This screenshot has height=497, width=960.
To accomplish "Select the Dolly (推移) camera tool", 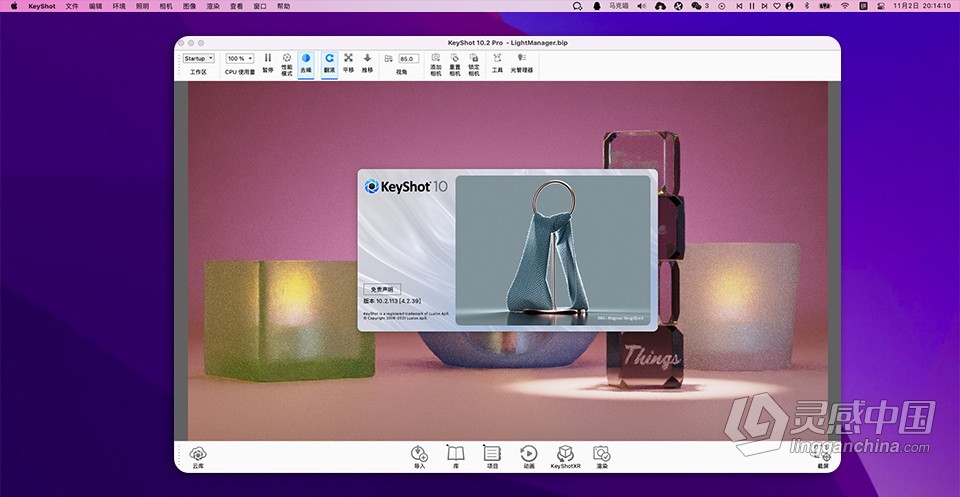I will (x=367, y=63).
